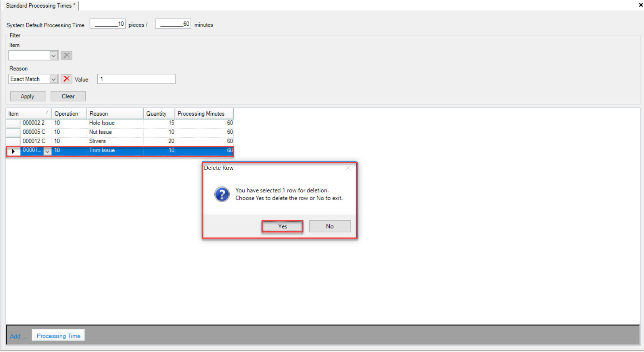Viewport: 644px width, 352px height.
Task: Click the Clear filter button
Action: click(68, 96)
